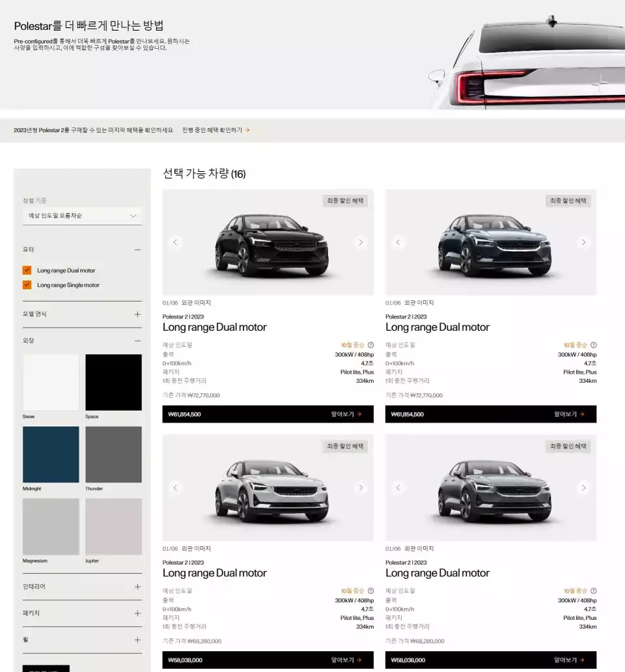Click 알아보기 on the grey thunder car card

[569, 660]
